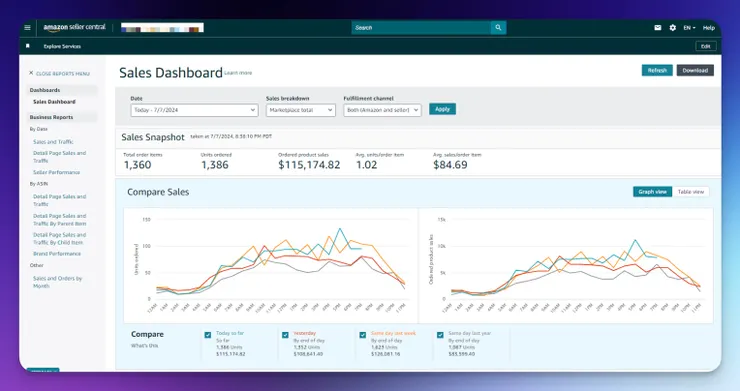
Task: Click the Ordered product sales chart on right
Action: [566, 265]
